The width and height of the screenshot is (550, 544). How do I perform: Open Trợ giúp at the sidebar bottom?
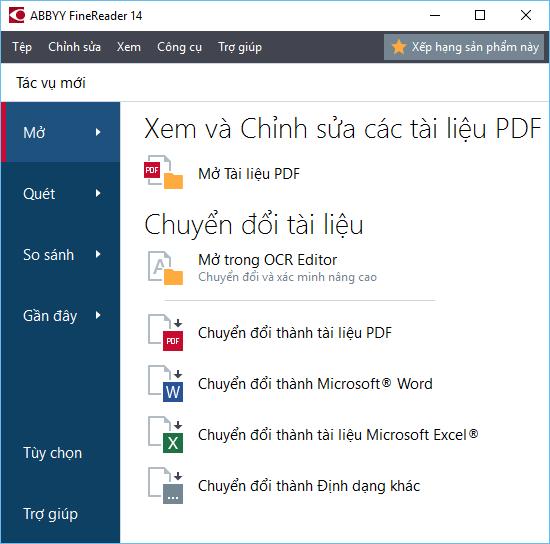51,514
